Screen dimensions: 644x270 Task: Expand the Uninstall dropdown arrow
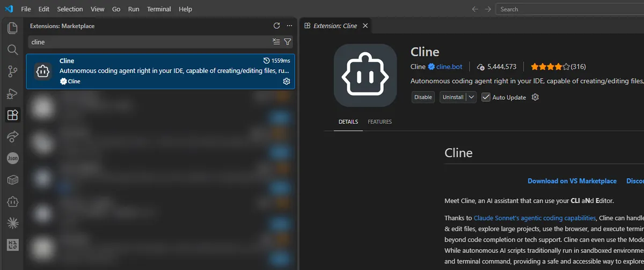pos(471,97)
